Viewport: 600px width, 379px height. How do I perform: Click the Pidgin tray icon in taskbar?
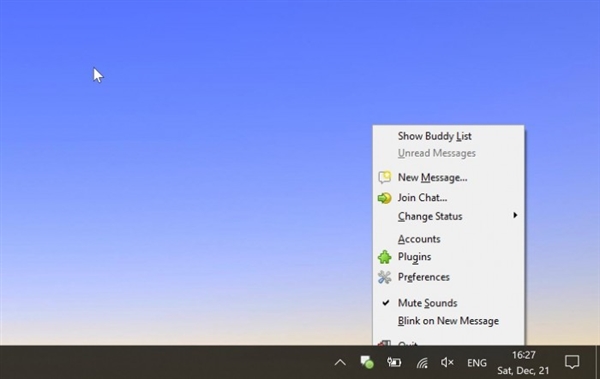click(367, 362)
